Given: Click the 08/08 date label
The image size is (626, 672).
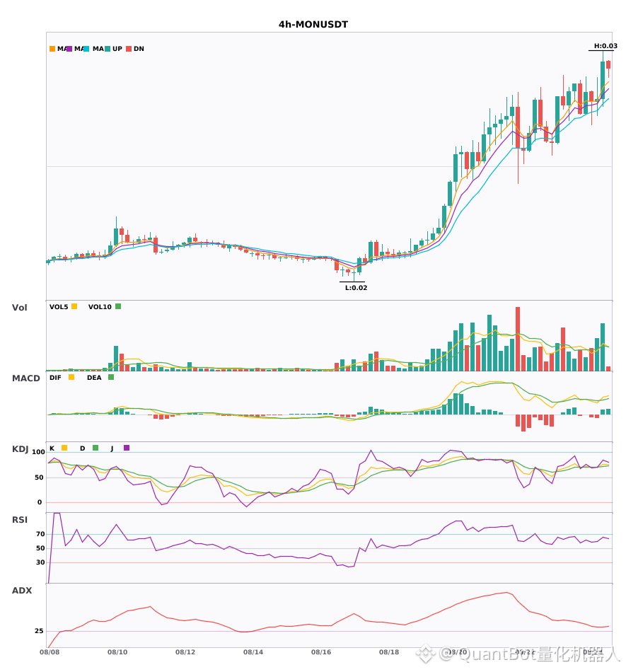Looking at the screenshot, I should click(50, 652).
